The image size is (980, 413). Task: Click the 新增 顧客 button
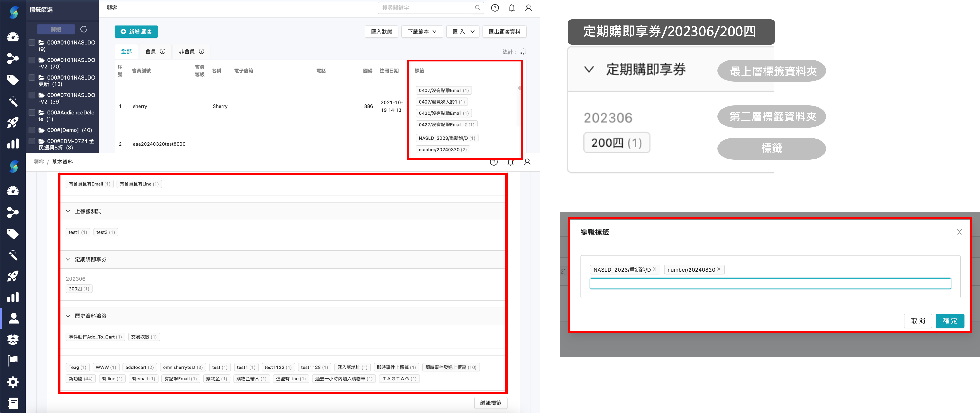click(136, 32)
